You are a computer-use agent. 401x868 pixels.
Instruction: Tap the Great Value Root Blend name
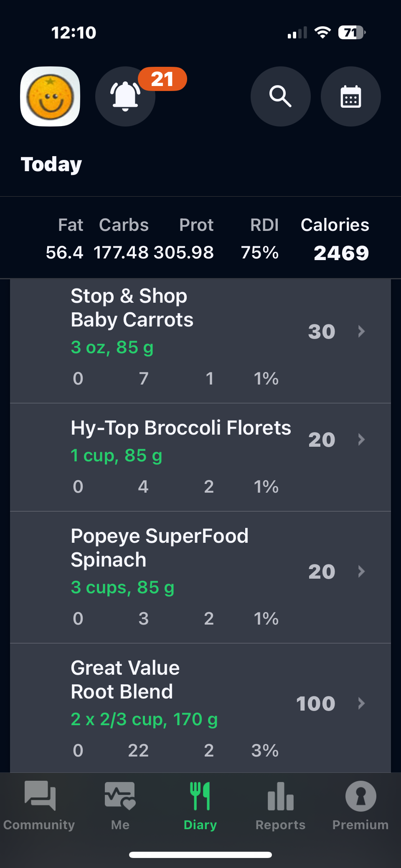click(125, 680)
